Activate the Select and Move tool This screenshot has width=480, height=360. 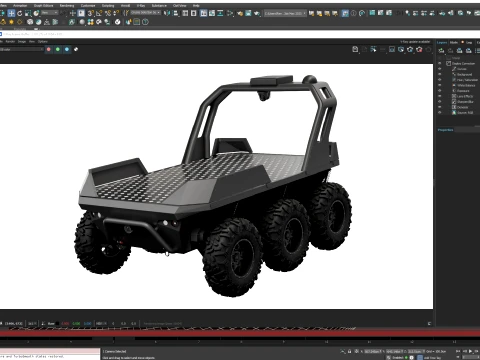point(11,13)
